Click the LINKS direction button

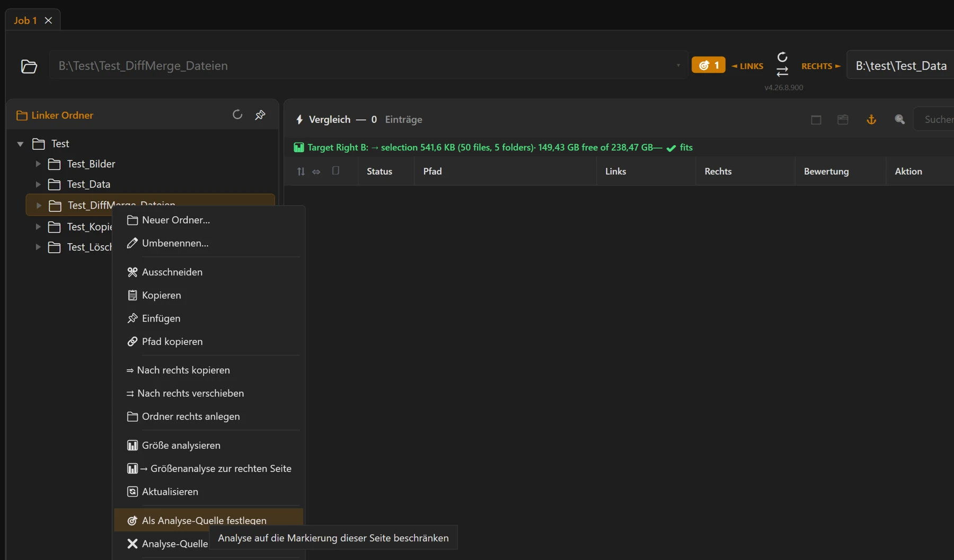coord(747,66)
